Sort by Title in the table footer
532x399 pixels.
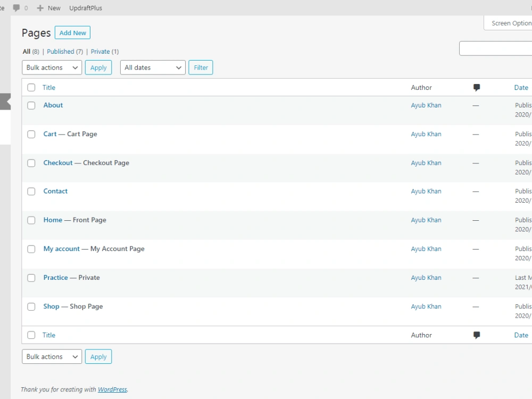pos(49,335)
